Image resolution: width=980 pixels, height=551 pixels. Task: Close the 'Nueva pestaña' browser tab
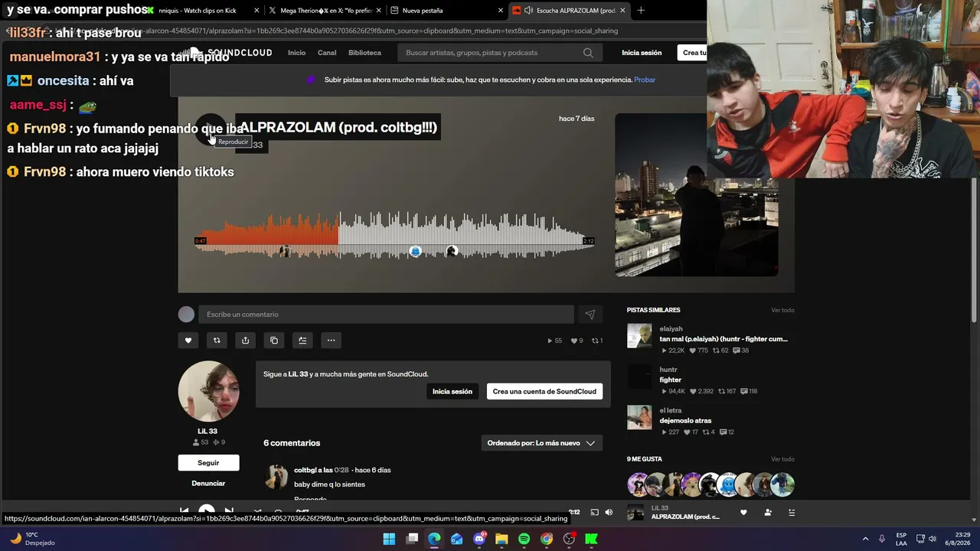click(x=501, y=11)
